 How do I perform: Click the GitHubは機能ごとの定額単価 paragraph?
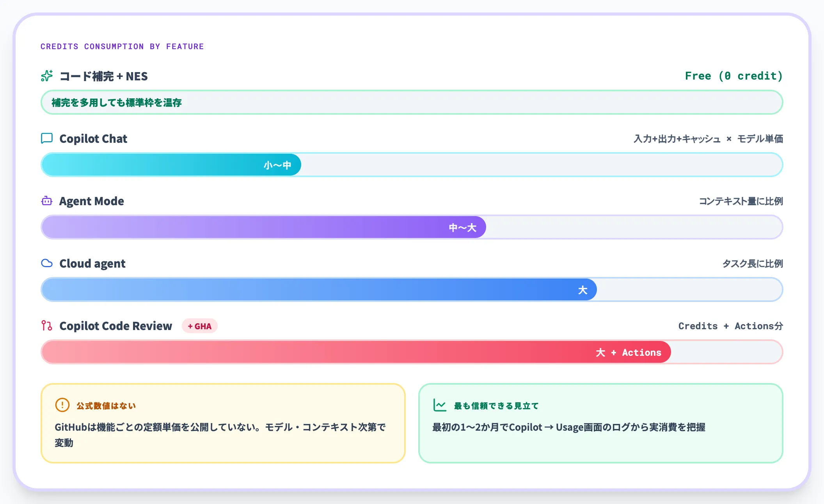(220, 435)
